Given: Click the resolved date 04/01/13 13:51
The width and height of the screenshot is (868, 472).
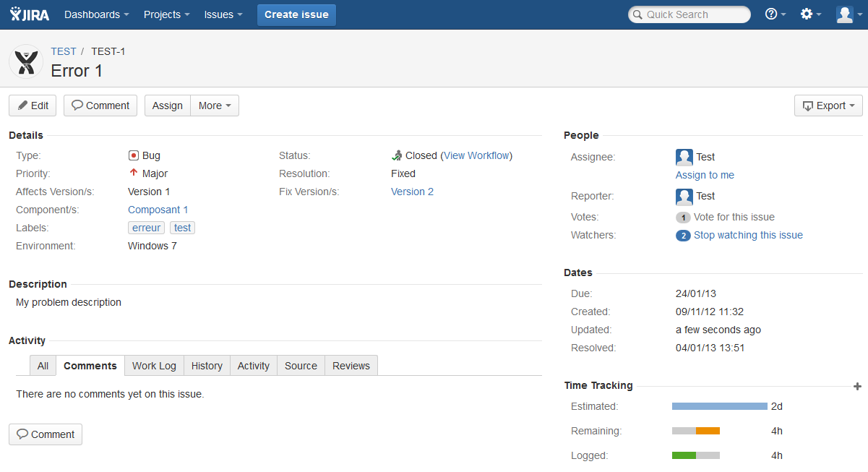Looking at the screenshot, I should (710, 348).
